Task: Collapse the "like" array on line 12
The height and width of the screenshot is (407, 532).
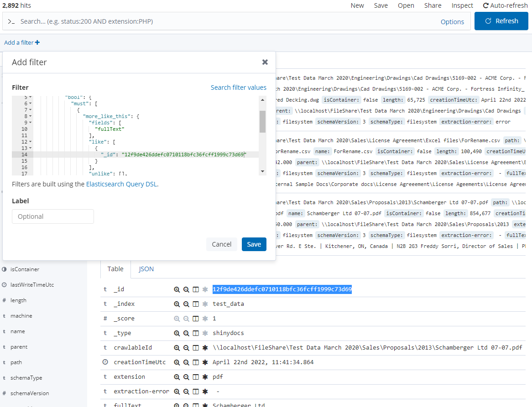Action: [x=31, y=142]
